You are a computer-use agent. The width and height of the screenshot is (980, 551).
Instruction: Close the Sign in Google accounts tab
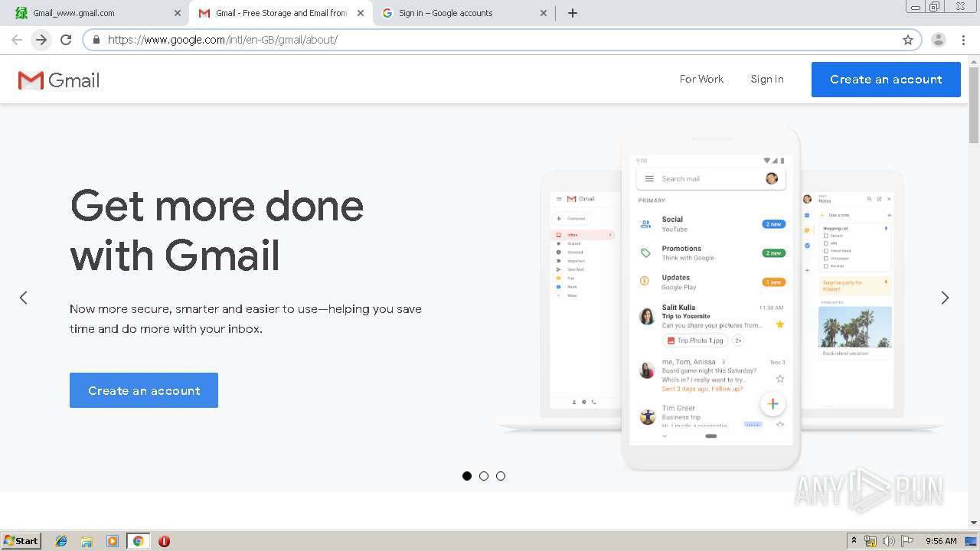pos(544,13)
